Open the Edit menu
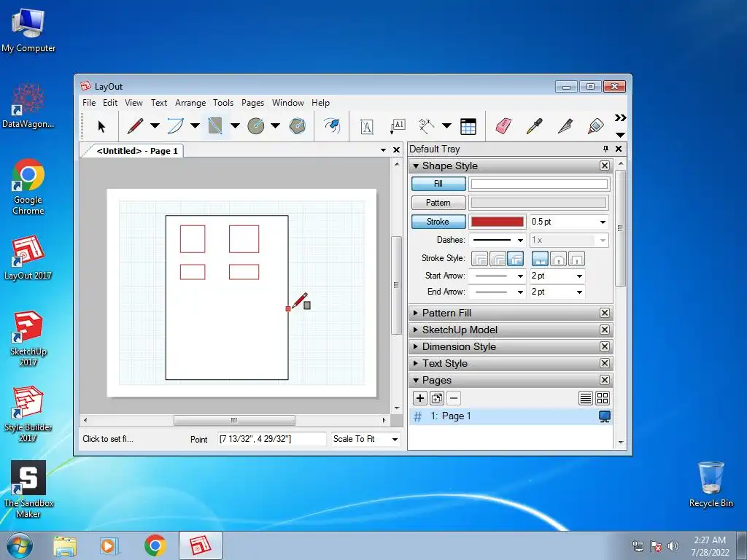 point(110,103)
